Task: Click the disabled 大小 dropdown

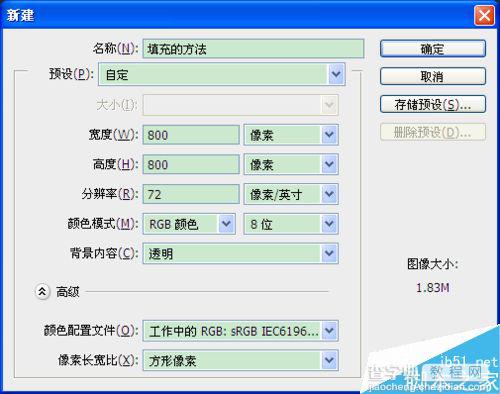Action: coord(241,105)
